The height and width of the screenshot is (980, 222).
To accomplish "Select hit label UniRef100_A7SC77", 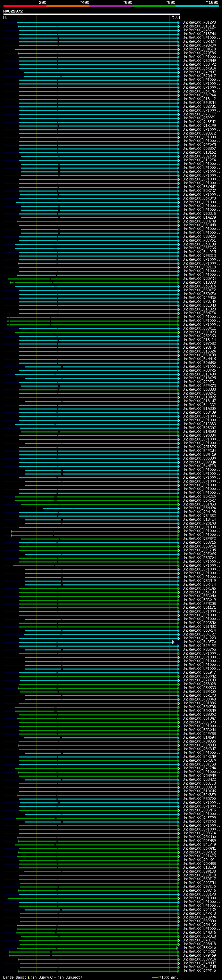I will pos(199,114).
